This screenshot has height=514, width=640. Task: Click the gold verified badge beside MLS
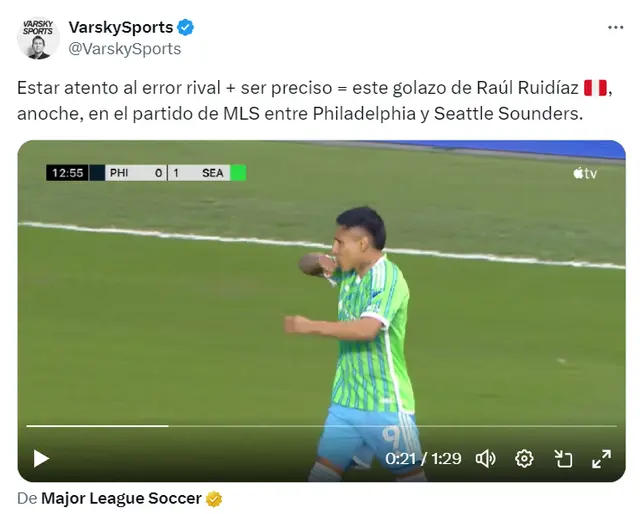[x=214, y=499]
